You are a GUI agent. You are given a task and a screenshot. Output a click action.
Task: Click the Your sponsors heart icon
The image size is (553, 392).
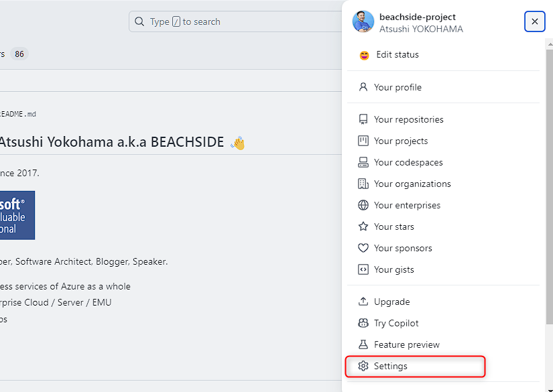(363, 248)
